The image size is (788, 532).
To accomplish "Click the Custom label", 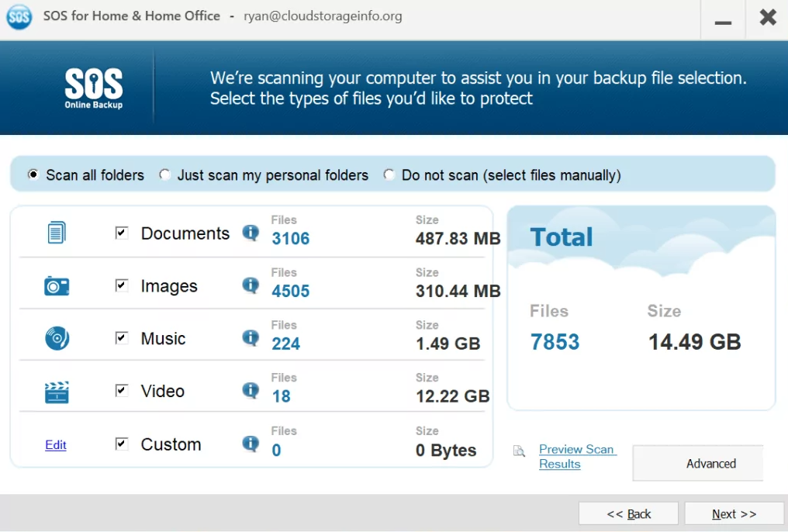I will 171,444.
